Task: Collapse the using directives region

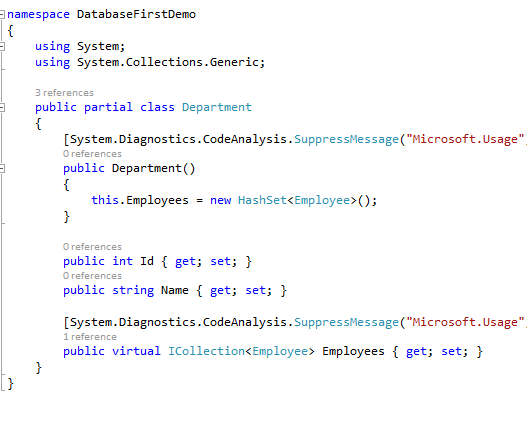Action: (2, 46)
